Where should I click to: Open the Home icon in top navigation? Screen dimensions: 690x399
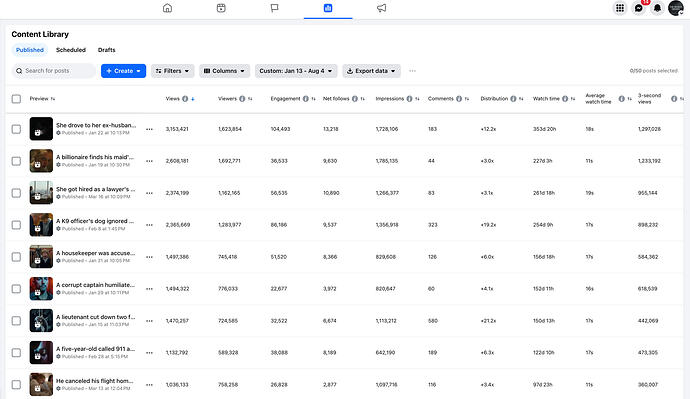[167, 8]
